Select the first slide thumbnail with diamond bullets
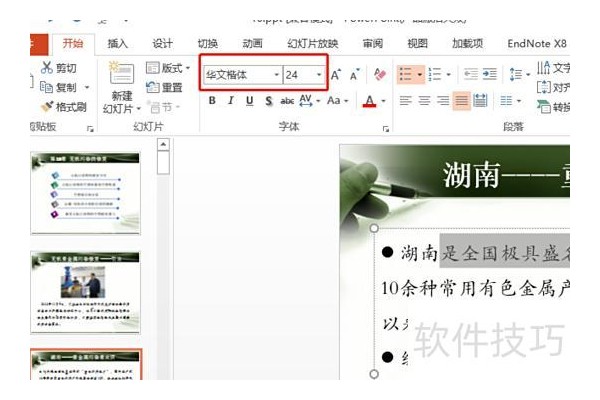Screen dimensions: 600x400 (85, 193)
